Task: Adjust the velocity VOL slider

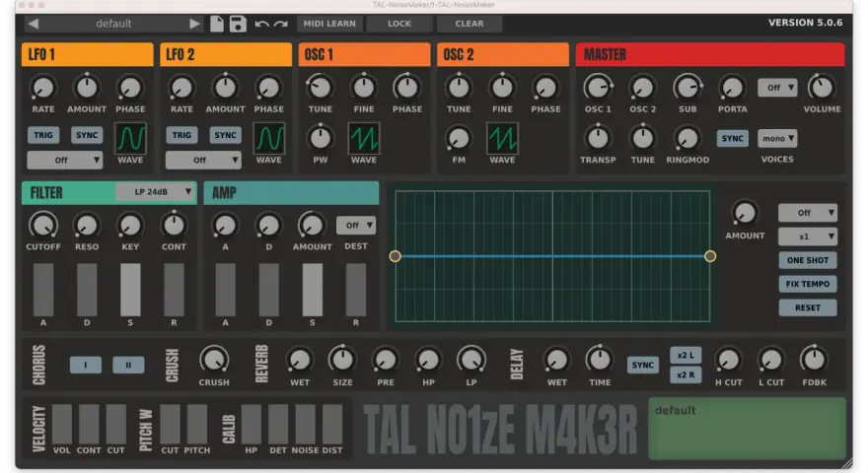Action: [62, 424]
